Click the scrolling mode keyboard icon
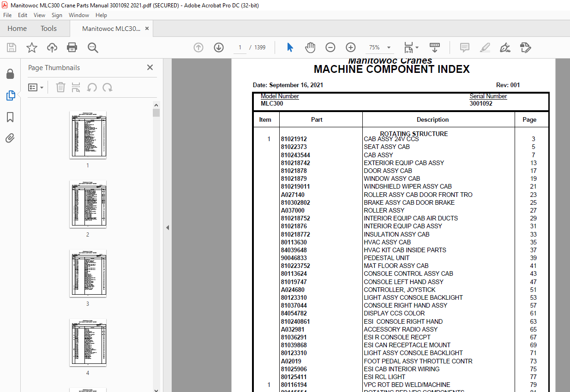This screenshot has width=570, height=392. (x=435, y=48)
